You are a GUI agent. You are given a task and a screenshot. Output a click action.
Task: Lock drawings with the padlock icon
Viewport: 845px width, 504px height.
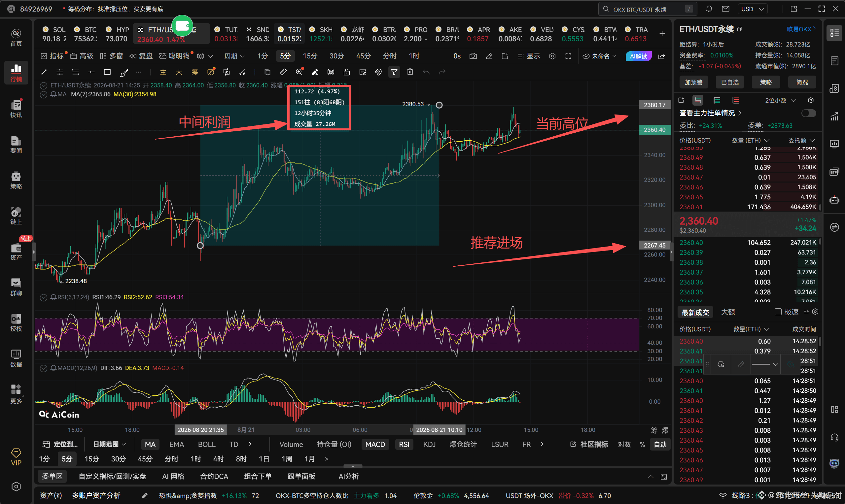(347, 72)
